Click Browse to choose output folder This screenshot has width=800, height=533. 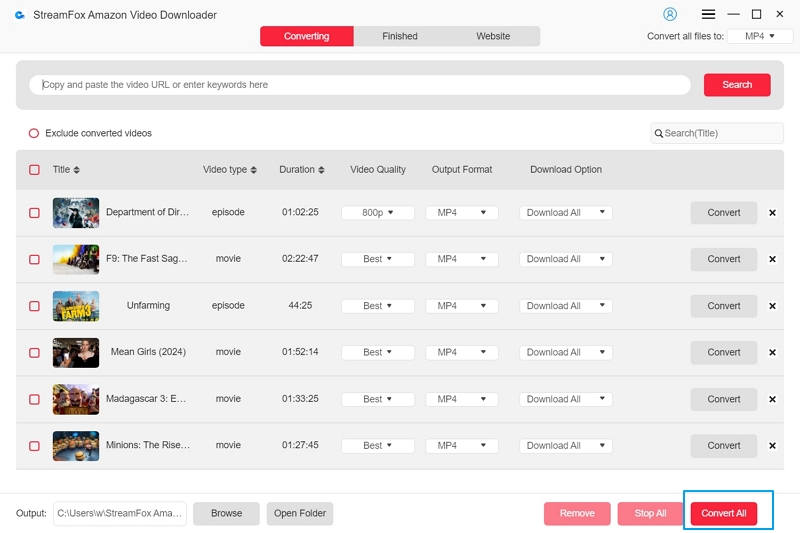click(x=227, y=514)
